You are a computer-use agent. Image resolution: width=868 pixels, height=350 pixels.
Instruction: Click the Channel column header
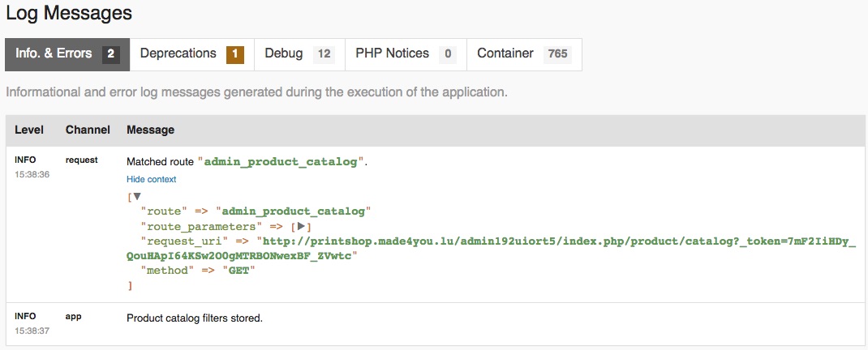[88, 130]
